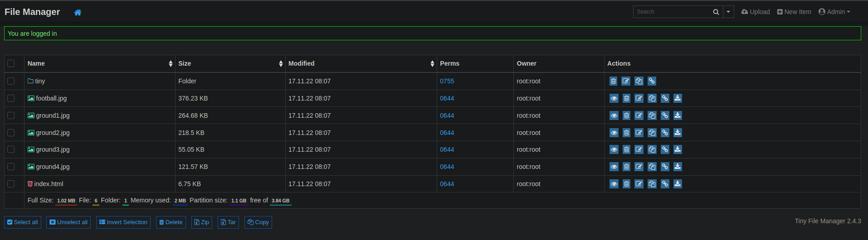Delete ground2.jpg using trash icon

(x=626, y=133)
